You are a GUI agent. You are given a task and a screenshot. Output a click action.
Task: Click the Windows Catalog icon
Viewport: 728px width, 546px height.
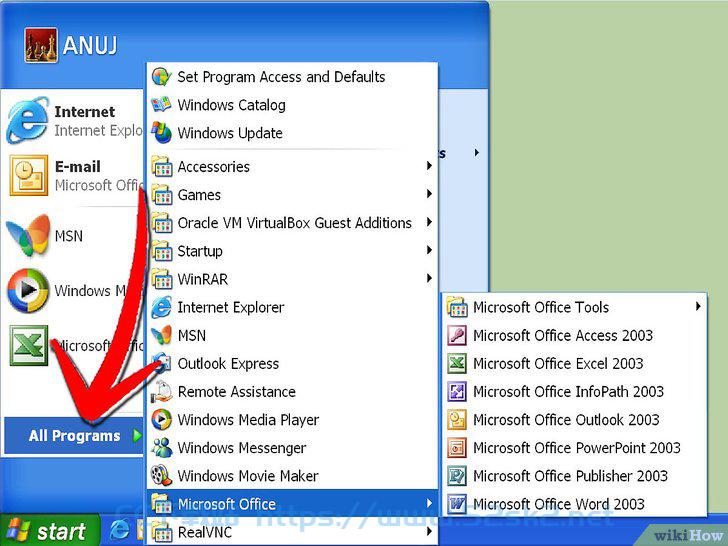tap(162, 104)
